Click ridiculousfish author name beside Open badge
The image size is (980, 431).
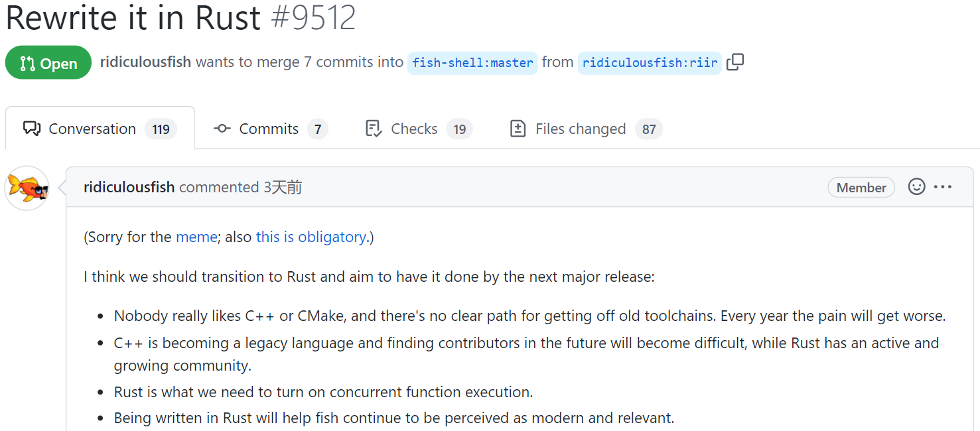coord(145,62)
